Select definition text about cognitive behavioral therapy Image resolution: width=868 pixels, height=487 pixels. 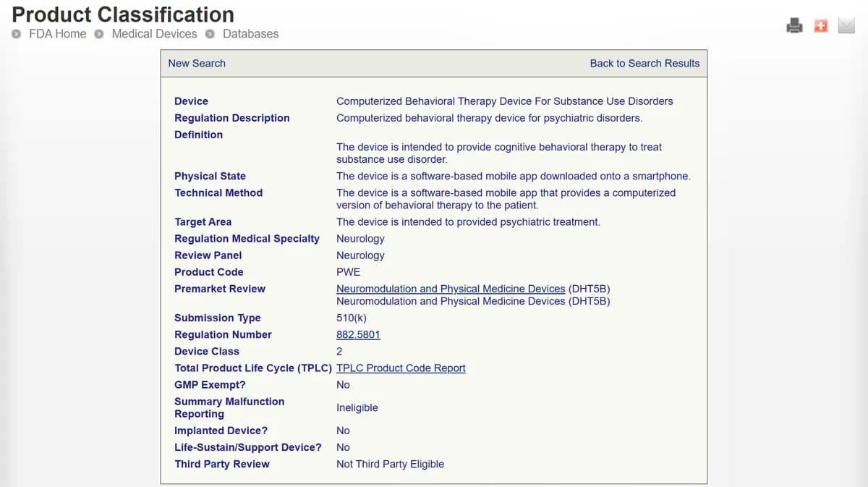499,153
